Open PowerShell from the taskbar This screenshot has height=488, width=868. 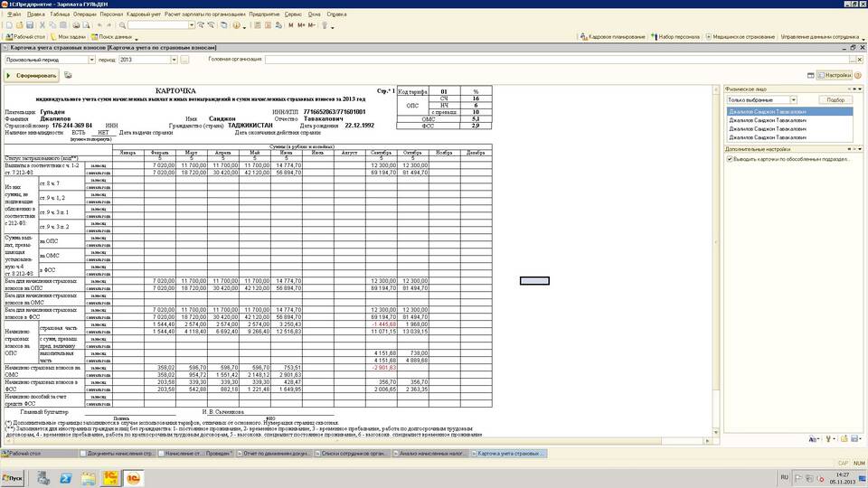point(65,478)
